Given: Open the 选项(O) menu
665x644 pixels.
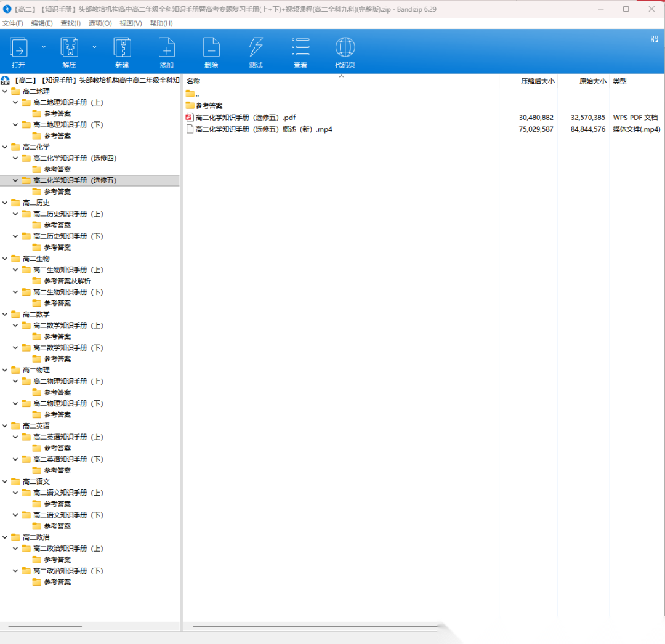Looking at the screenshot, I should [100, 23].
